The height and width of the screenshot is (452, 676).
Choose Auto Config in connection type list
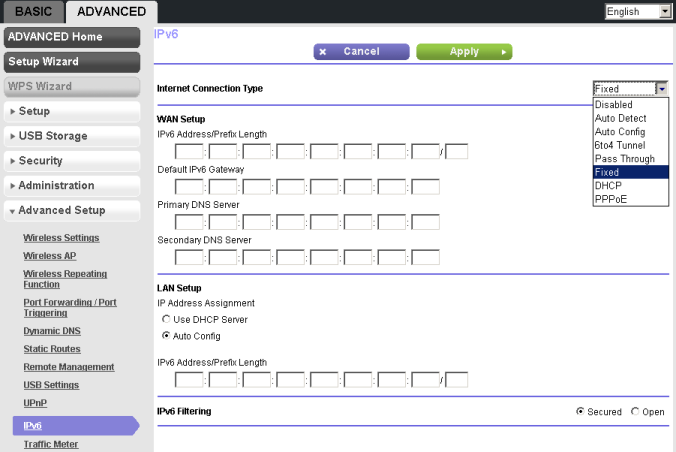point(631,132)
